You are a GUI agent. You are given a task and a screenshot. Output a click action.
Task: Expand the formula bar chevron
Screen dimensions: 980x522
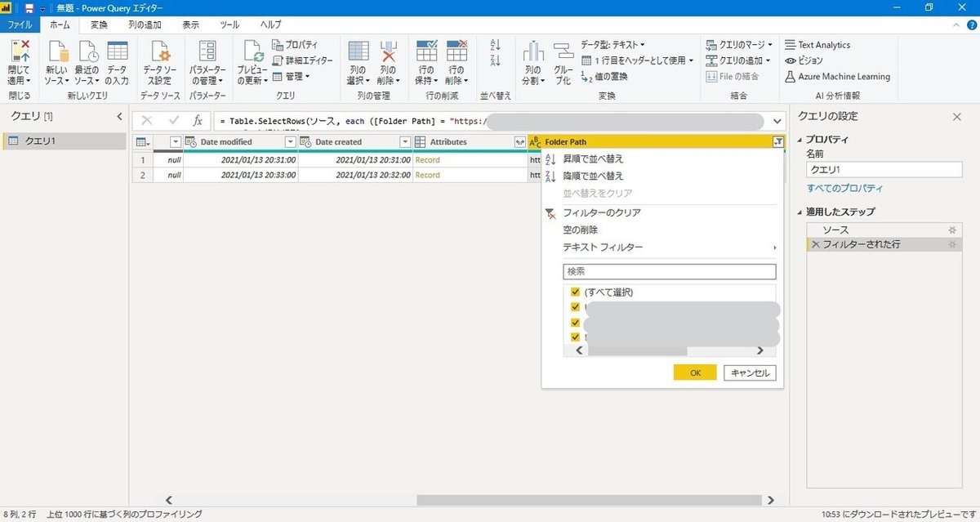click(x=776, y=122)
